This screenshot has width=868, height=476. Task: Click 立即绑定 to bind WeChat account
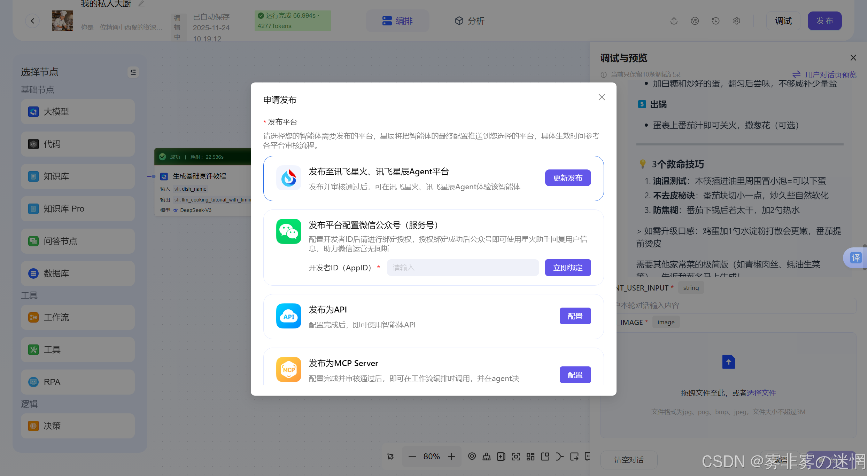[x=568, y=268]
